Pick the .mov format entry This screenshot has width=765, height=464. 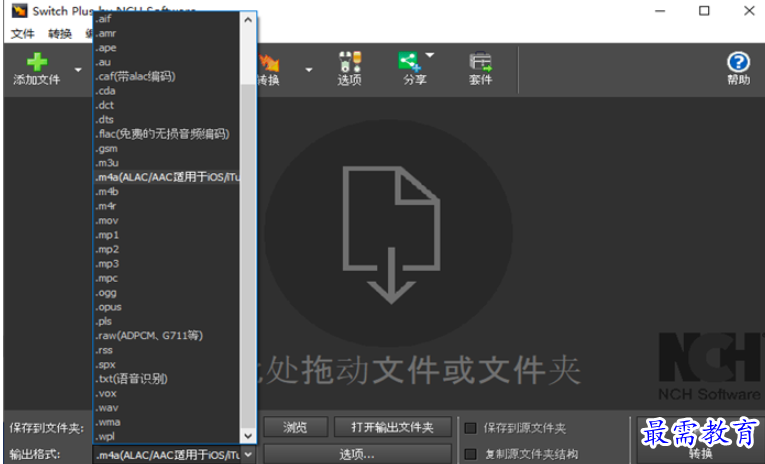(166, 221)
